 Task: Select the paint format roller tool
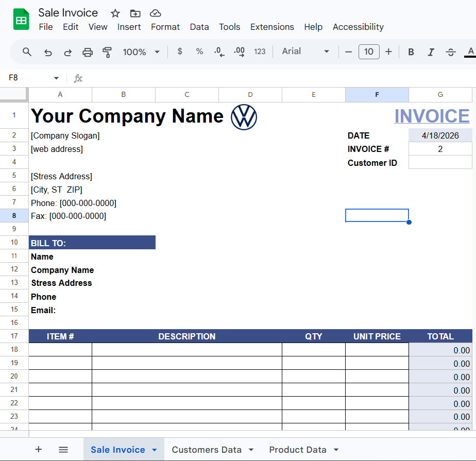[107, 52]
